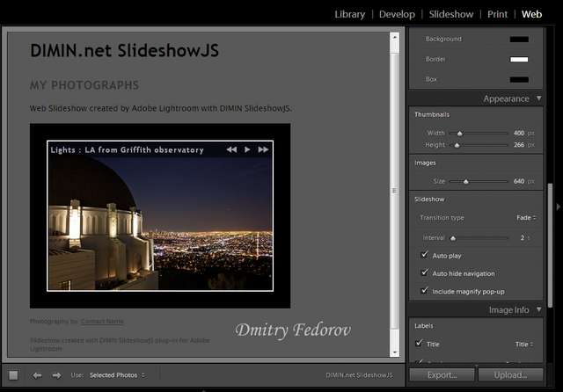Click the Thumbnails Height slider
Image resolution: width=563 pixels, height=392 pixels.
(479, 145)
